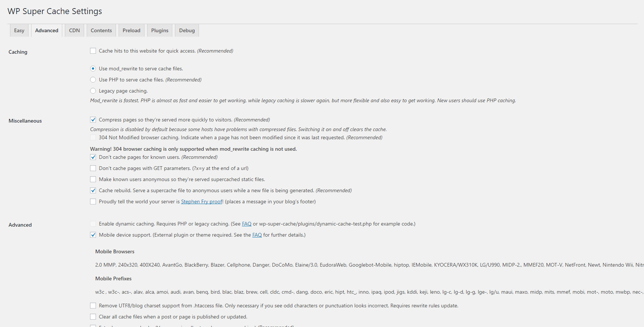Go to the Debug tab
This screenshot has width=644, height=327.
pos(187,30)
